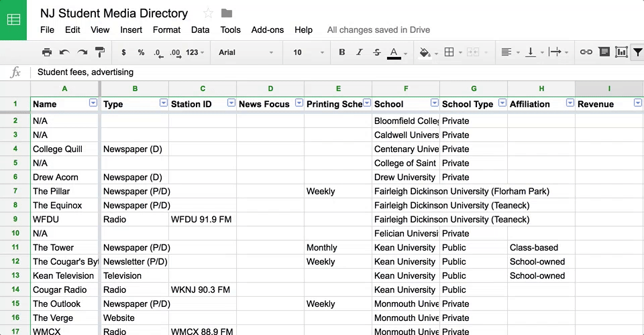Select column I header
The height and width of the screenshot is (335, 644).
(x=609, y=88)
